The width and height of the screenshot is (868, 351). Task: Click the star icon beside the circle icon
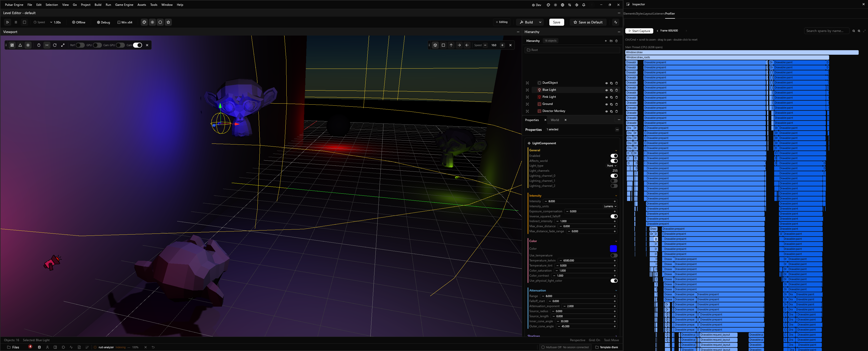pyautogui.click(x=169, y=22)
